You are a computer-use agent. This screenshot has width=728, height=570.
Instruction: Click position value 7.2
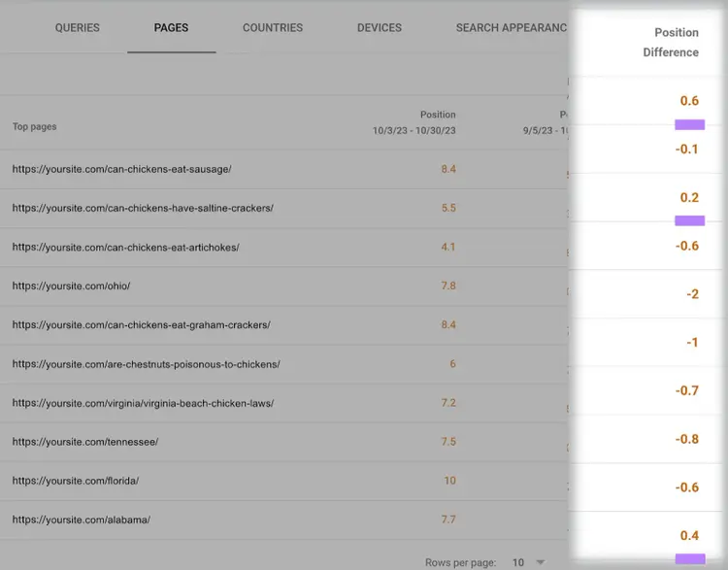(x=448, y=402)
